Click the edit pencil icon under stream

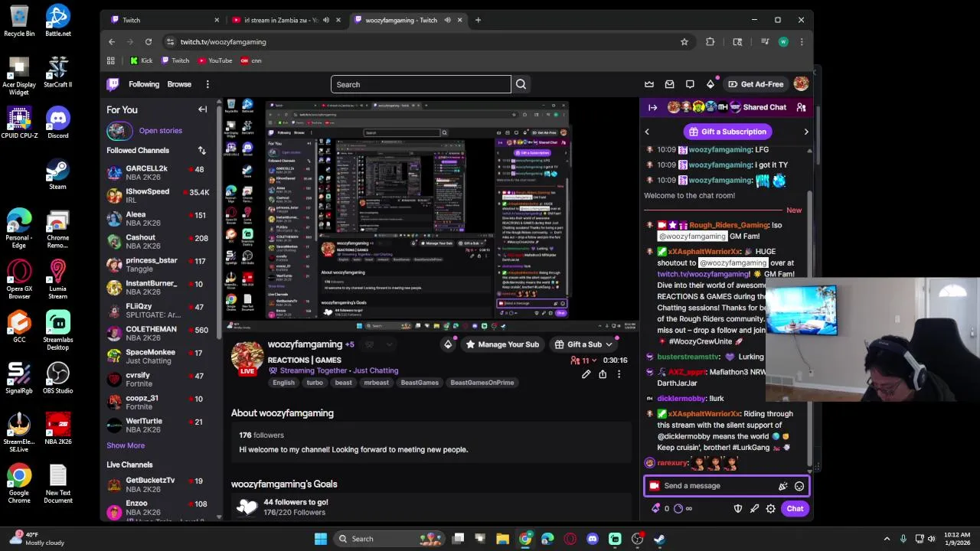coord(586,374)
